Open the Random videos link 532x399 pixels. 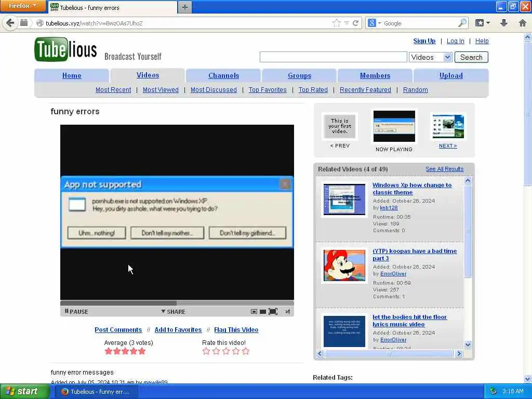pos(415,89)
